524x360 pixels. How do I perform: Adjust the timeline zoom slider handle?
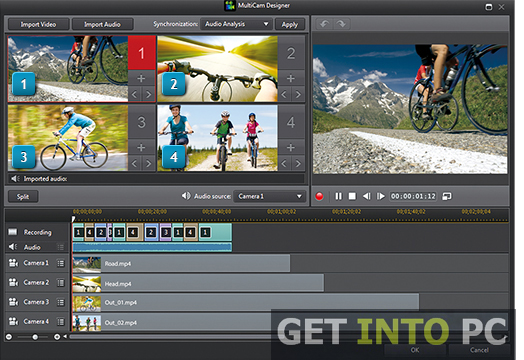coord(35,337)
